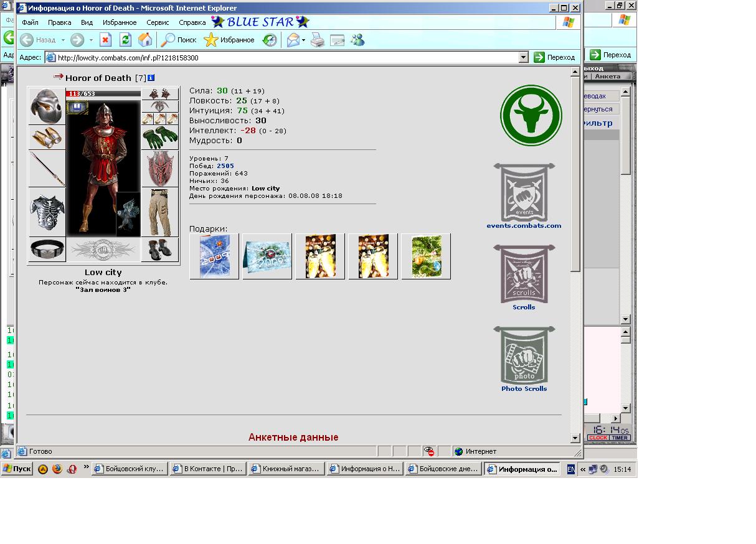The image size is (756, 544).
Task: Open the Сервис menu
Action: pos(158,22)
